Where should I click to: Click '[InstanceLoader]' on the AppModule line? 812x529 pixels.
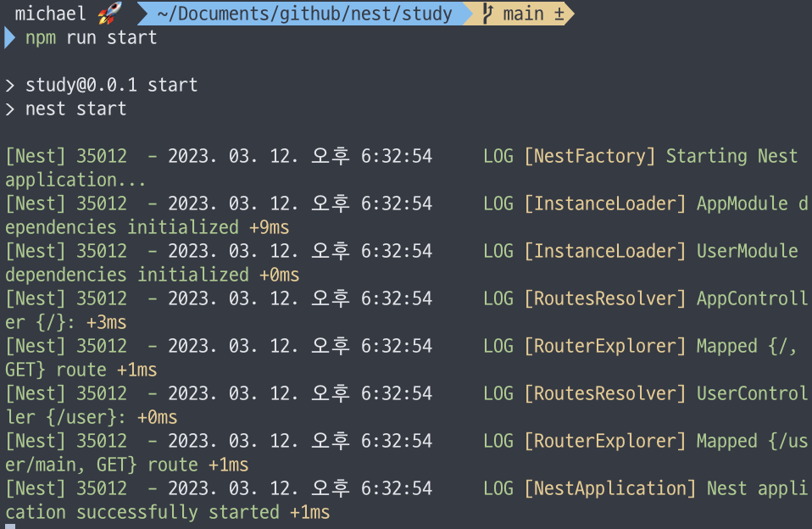click(605, 203)
